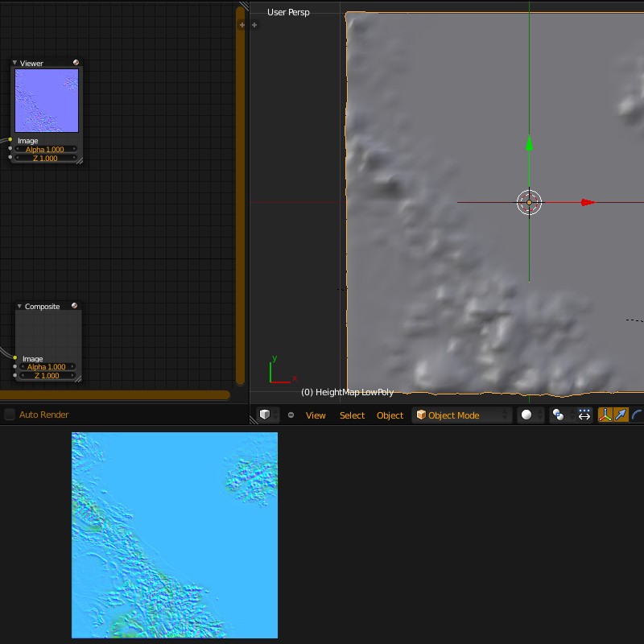Toggle the proportional editing icon
644x644 pixels.
(584, 414)
